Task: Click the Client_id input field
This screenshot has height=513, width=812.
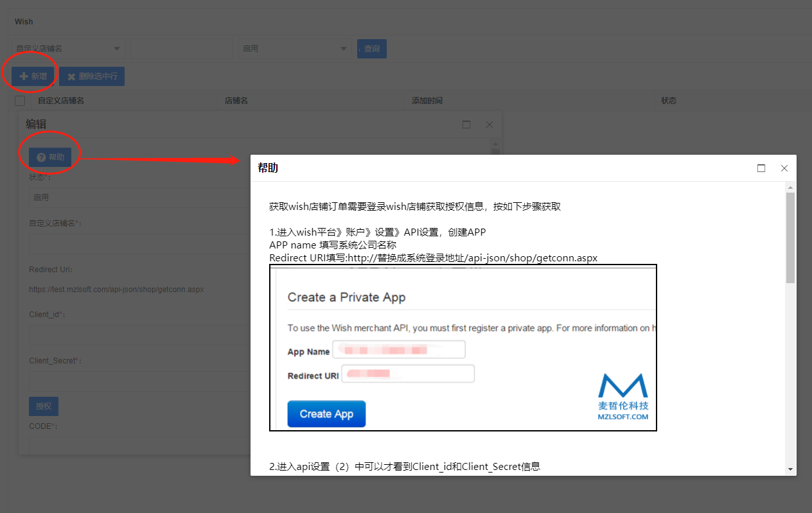Action: click(x=139, y=335)
